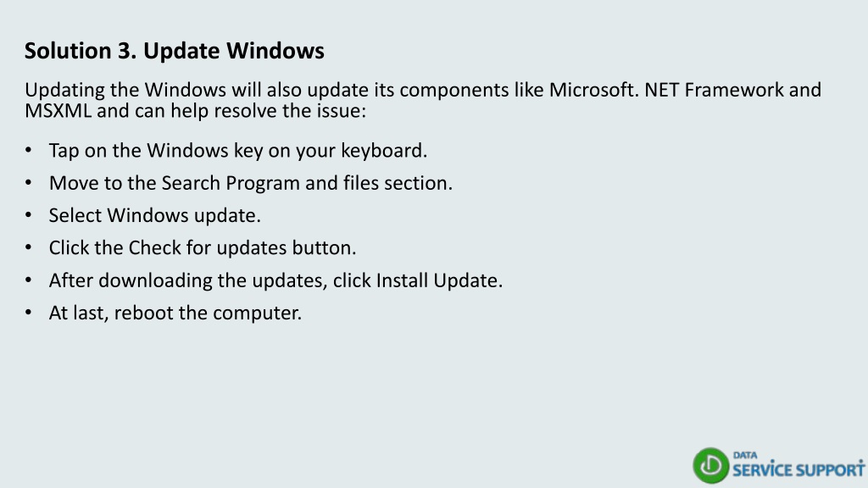Click 'After downloading the updates' text
The height and width of the screenshot is (488, 868).
[187, 280]
